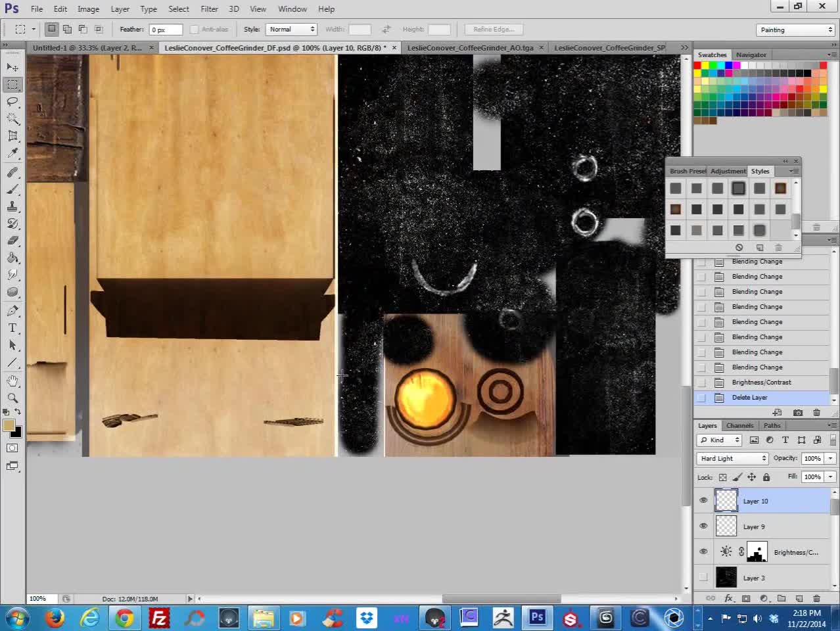
Task: Open the Painting workspace dropdown
Action: click(795, 30)
